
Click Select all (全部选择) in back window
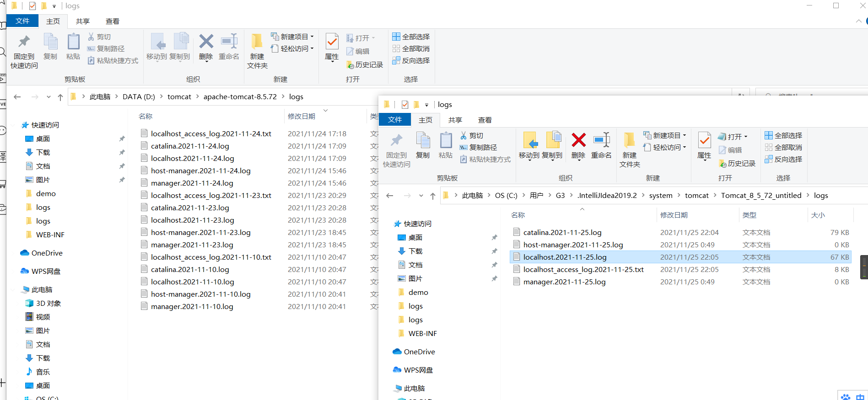pyautogui.click(x=411, y=37)
